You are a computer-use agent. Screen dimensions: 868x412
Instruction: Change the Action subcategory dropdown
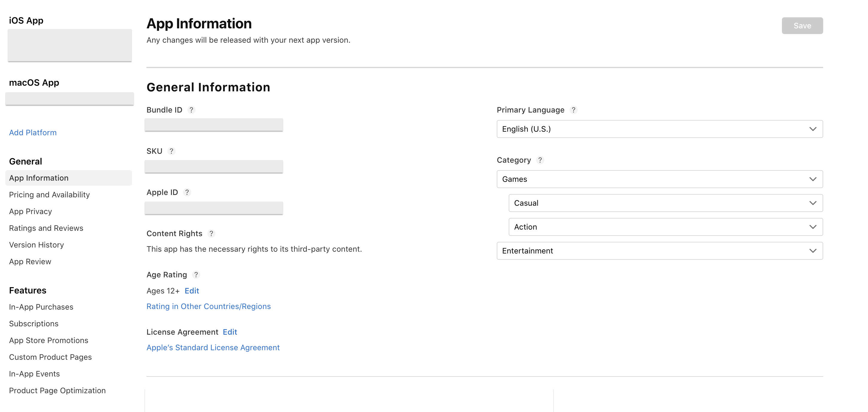point(665,227)
